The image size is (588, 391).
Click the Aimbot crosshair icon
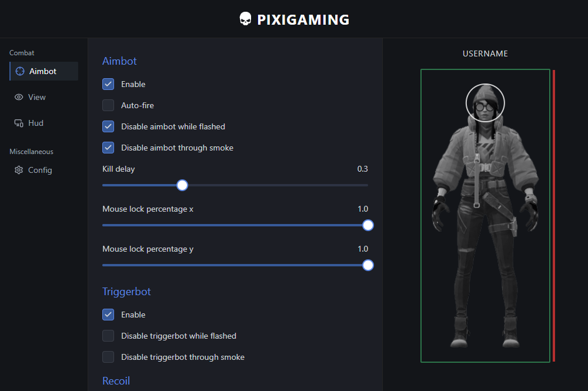point(20,71)
